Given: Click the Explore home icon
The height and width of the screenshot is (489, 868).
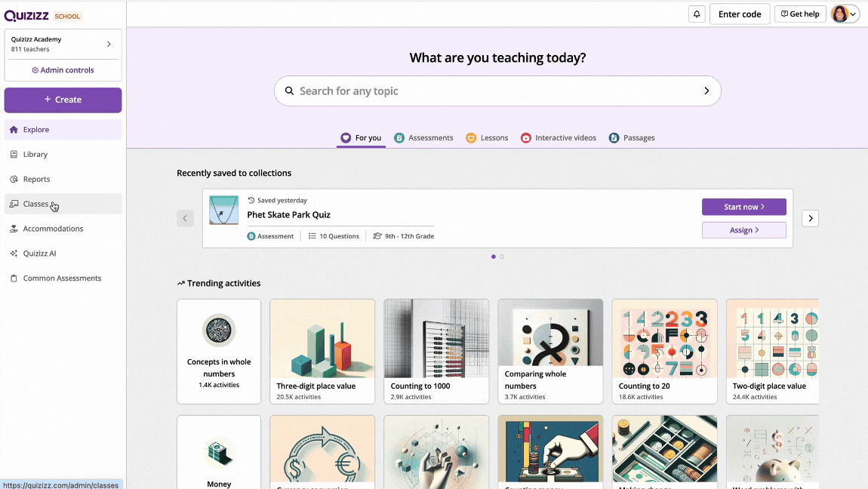Looking at the screenshot, I should point(14,130).
